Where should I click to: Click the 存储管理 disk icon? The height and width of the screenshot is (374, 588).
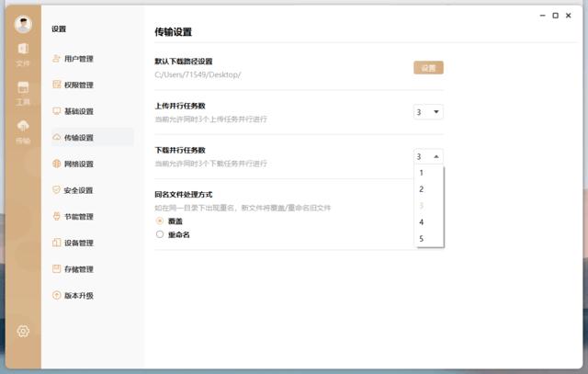(x=56, y=269)
